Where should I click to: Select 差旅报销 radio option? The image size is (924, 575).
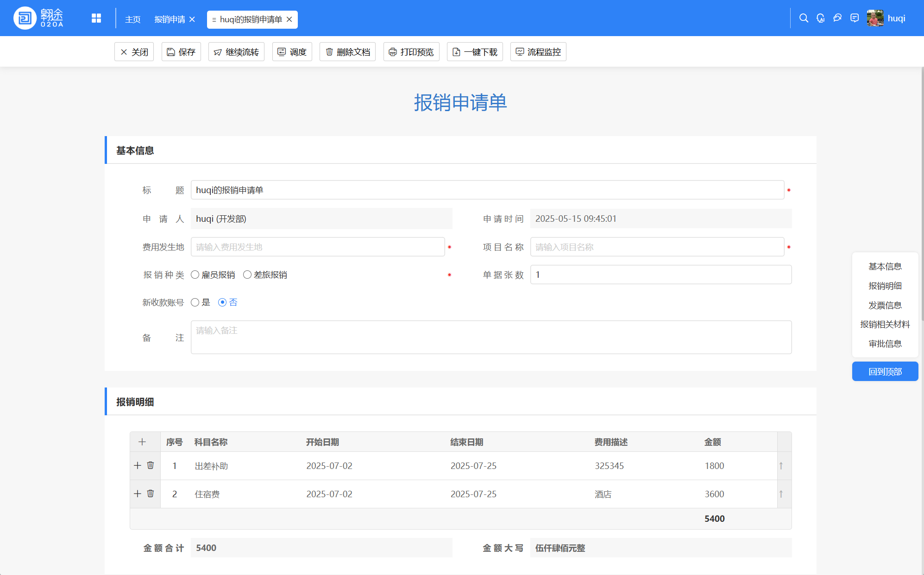(247, 275)
